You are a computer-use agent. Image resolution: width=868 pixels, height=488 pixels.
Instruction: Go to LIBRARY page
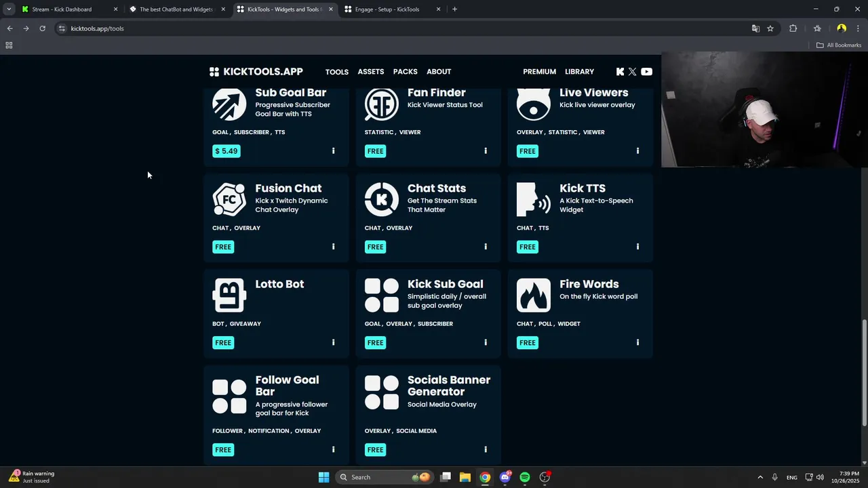(580, 72)
